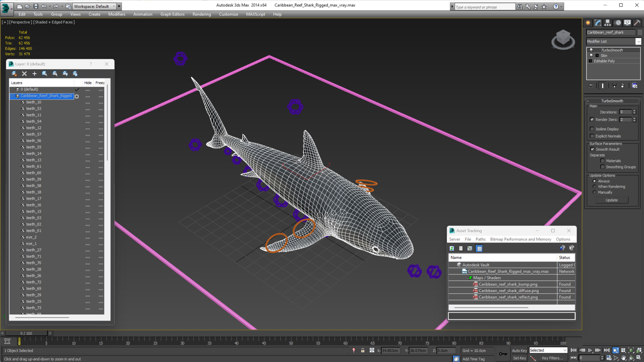Click the Set Keys key icon

coord(503,354)
